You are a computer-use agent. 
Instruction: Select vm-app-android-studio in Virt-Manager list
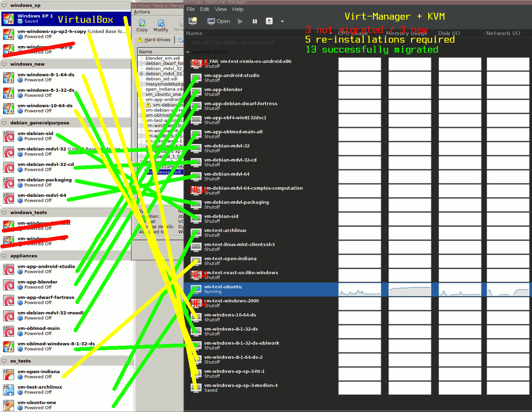click(358, 78)
